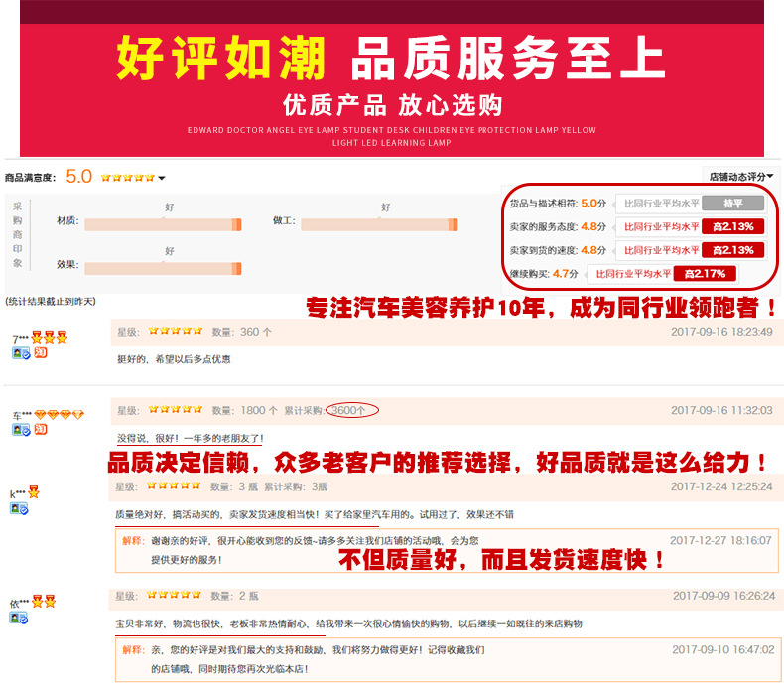784x691 pixels.
Task: Click the (统计结果截止到昨天) note
Action: [x=51, y=301]
